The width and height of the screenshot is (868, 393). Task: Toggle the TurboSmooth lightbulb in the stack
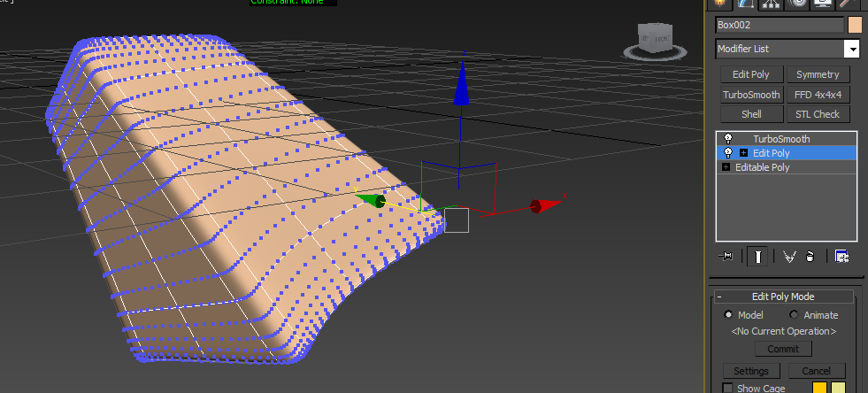click(728, 139)
